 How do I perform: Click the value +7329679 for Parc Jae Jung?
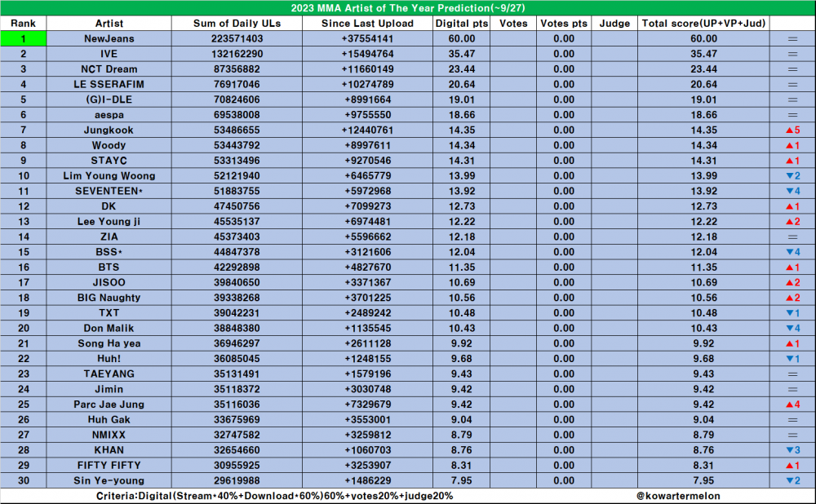pyautogui.click(x=367, y=405)
